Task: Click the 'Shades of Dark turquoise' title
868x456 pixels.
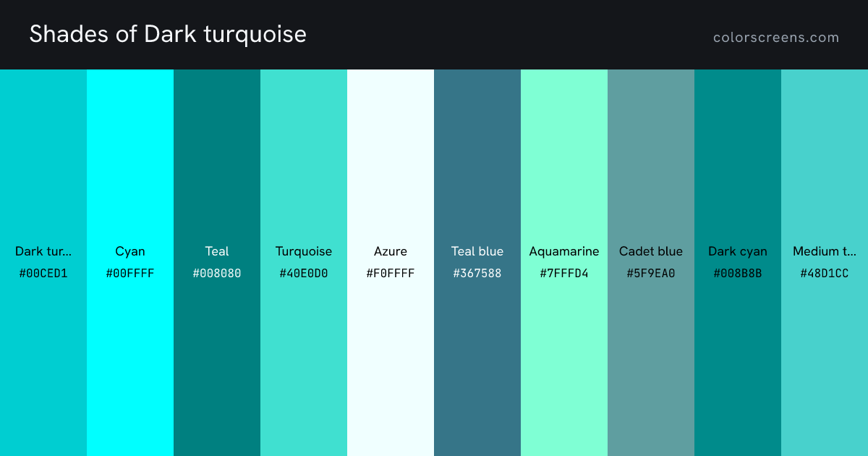Action: 168,34
